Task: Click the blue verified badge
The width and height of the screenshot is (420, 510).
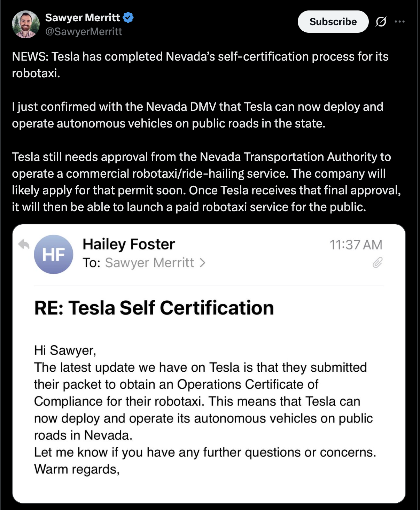Action: click(x=128, y=17)
